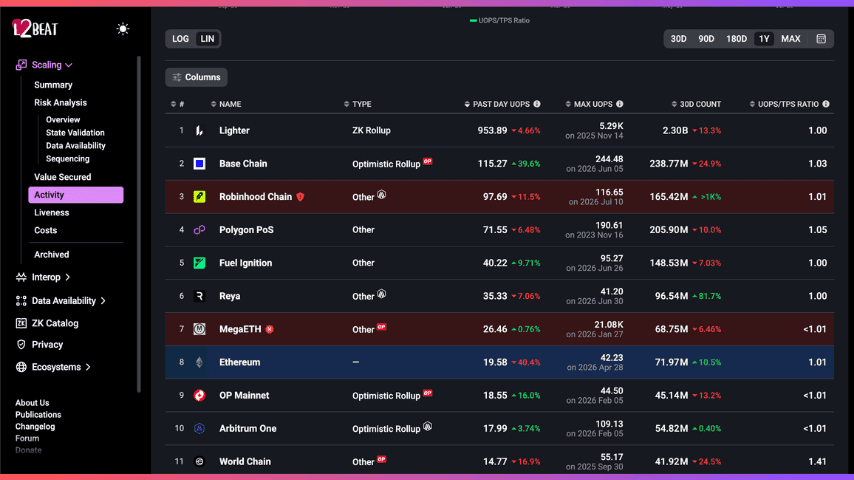Click the OP stack badge in MegaETH row
854x480 pixels.
(x=382, y=327)
